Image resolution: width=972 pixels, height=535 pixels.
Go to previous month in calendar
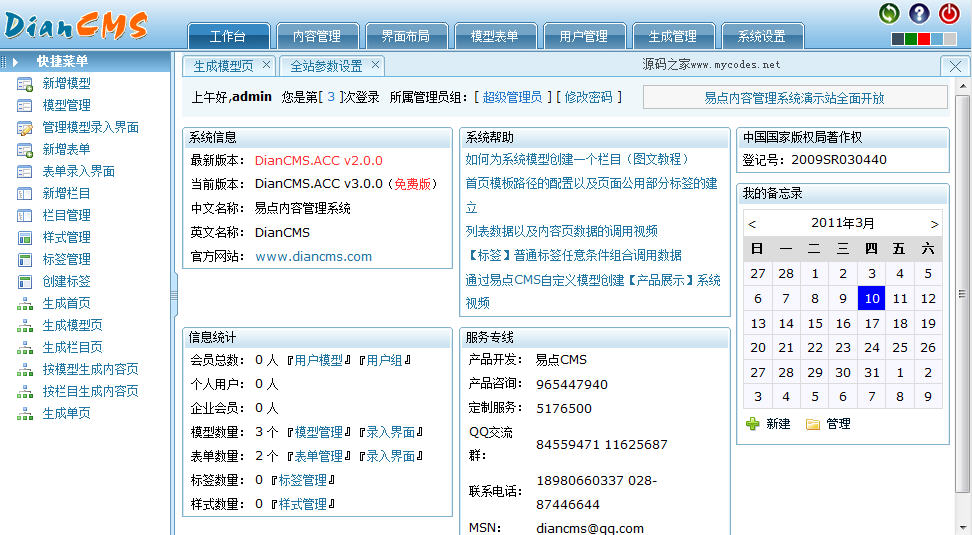752,224
